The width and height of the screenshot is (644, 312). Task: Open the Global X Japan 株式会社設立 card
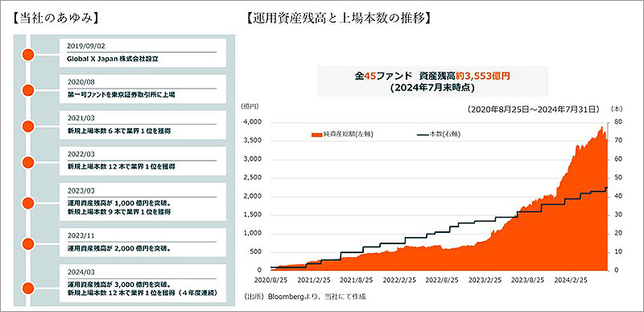point(143,53)
